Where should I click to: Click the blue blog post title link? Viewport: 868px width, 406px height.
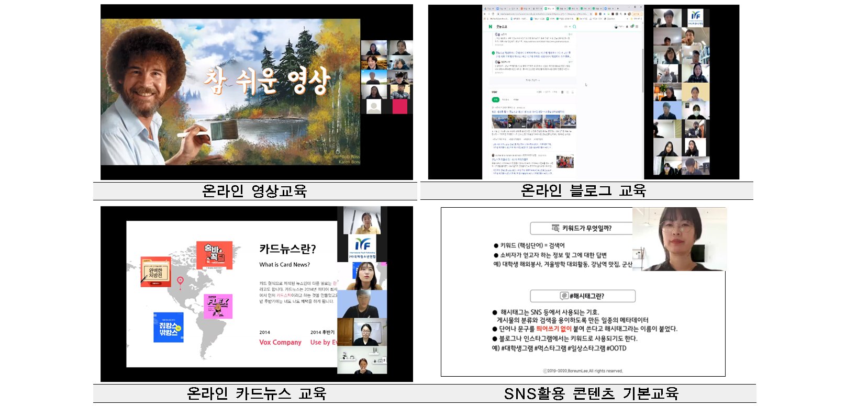coord(527,111)
